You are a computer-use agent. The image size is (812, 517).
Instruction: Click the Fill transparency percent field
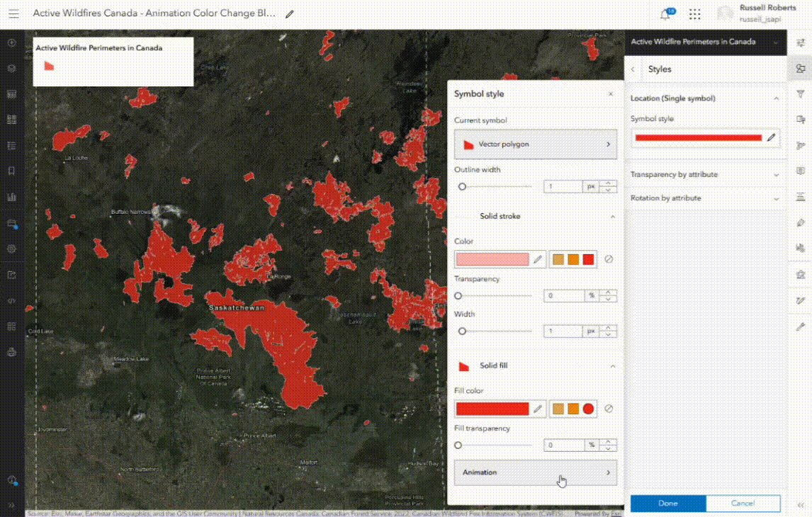pos(563,445)
